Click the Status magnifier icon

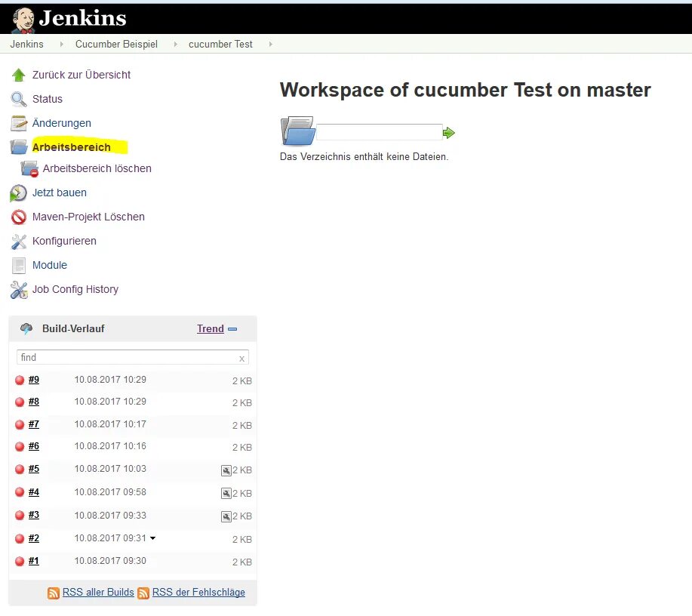(18, 99)
